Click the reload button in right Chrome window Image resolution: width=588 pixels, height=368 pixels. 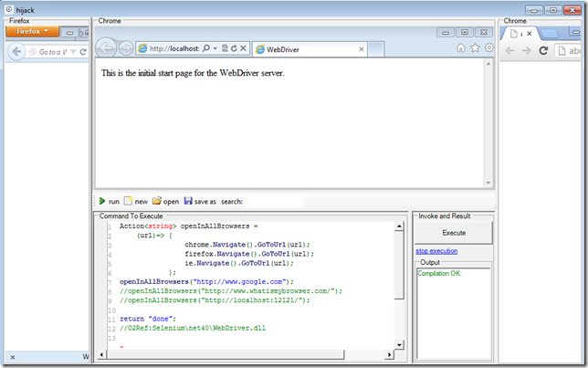[x=544, y=51]
